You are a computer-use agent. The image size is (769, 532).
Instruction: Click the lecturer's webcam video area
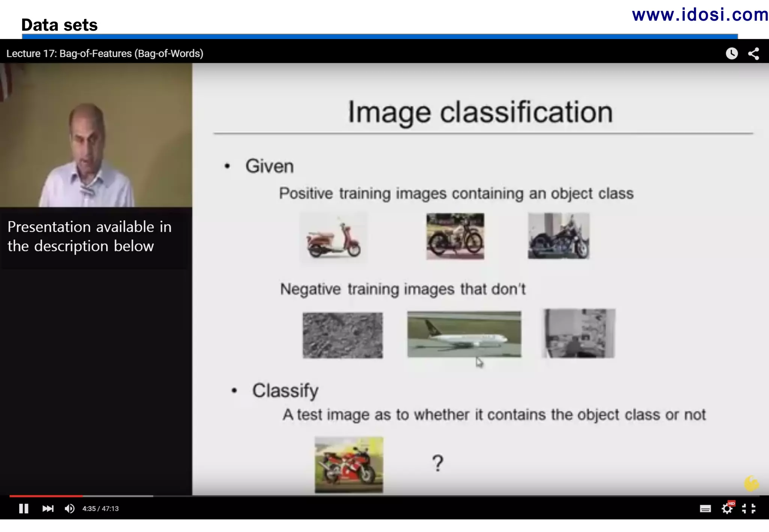click(x=96, y=135)
